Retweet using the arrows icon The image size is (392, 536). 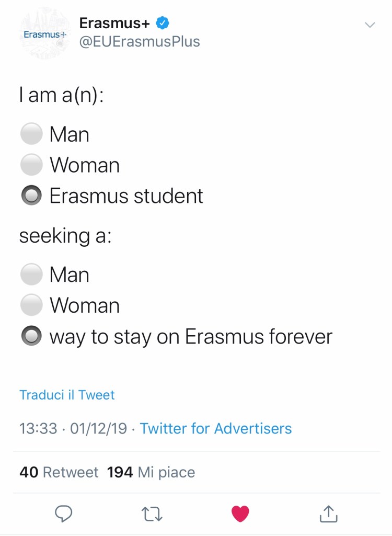point(152,514)
